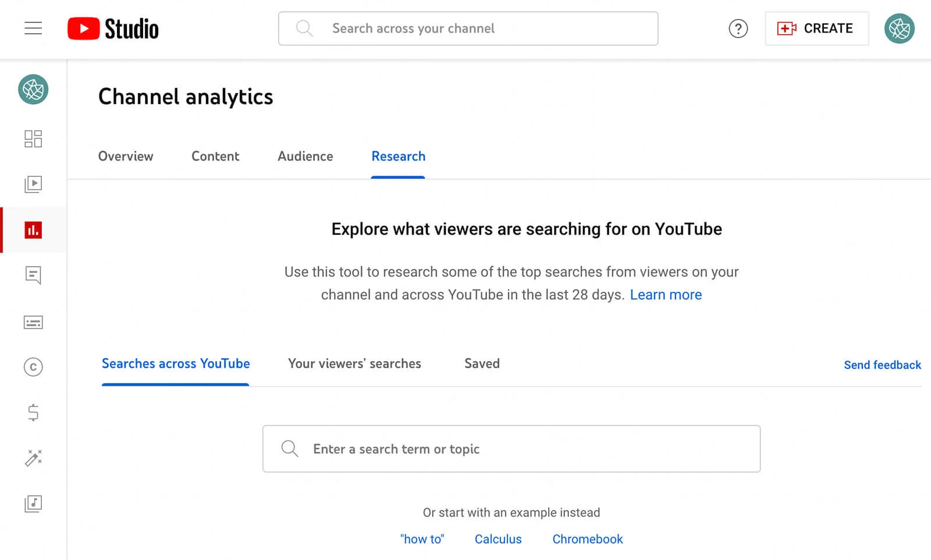Screen dimensions: 931x560
Task: Open the Earn monetization icon
Action: point(33,413)
